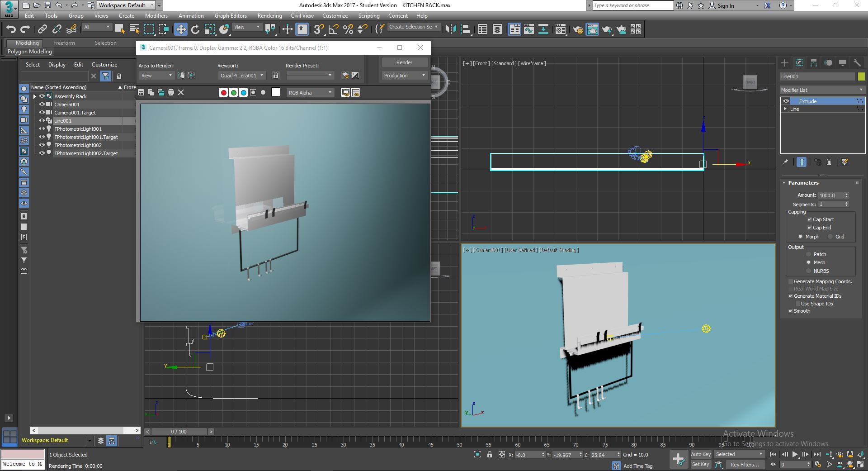Click the Render button

click(x=404, y=62)
